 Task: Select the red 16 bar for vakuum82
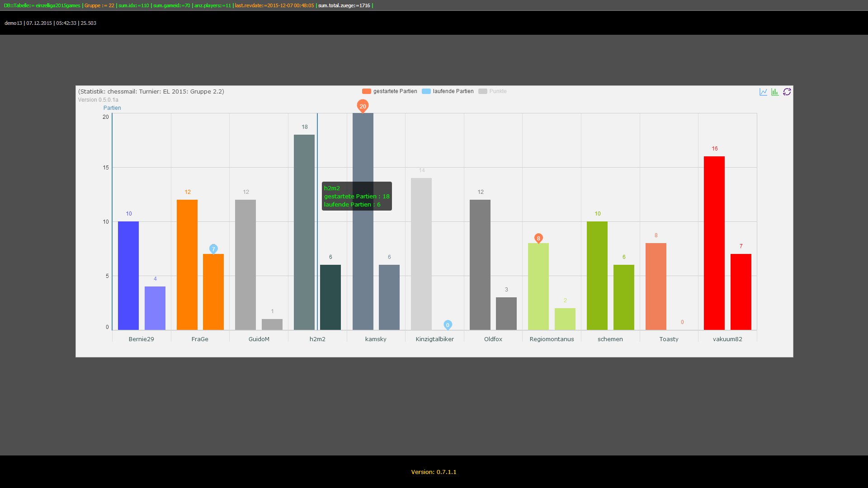(x=714, y=243)
